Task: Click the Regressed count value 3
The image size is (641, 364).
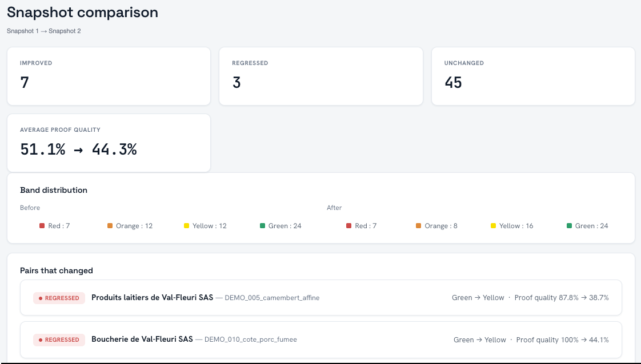Action: coord(237,82)
